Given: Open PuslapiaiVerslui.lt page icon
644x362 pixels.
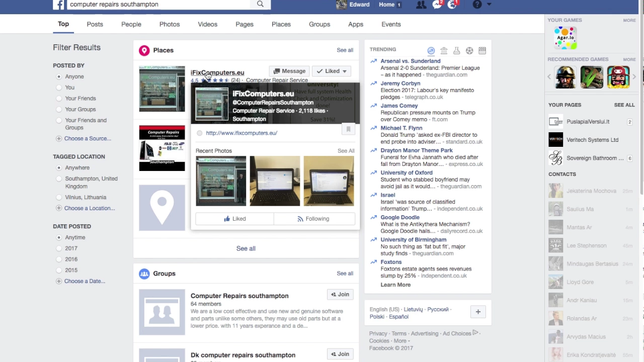Looking at the screenshot, I should coord(555,122).
